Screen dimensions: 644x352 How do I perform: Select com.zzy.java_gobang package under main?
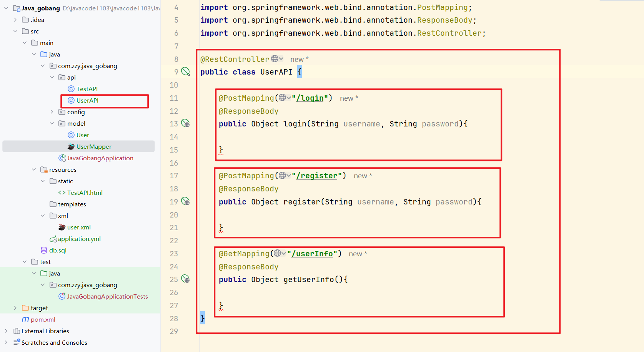click(x=88, y=66)
